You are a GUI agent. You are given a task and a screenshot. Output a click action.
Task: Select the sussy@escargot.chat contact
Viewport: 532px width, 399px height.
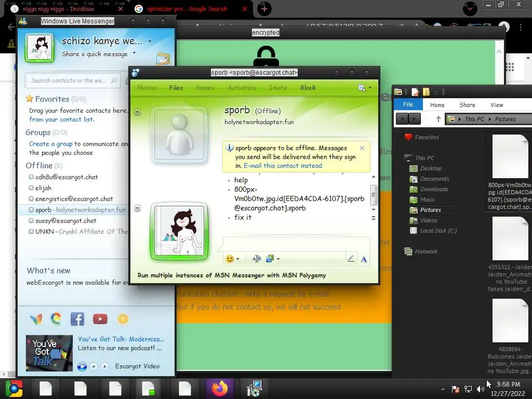[66, 221]
